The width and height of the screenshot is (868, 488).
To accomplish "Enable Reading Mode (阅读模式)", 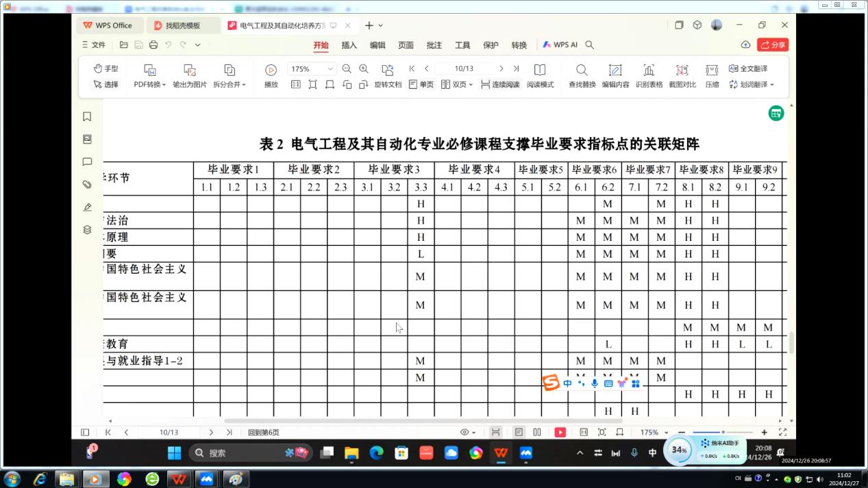I will [540, 70].
